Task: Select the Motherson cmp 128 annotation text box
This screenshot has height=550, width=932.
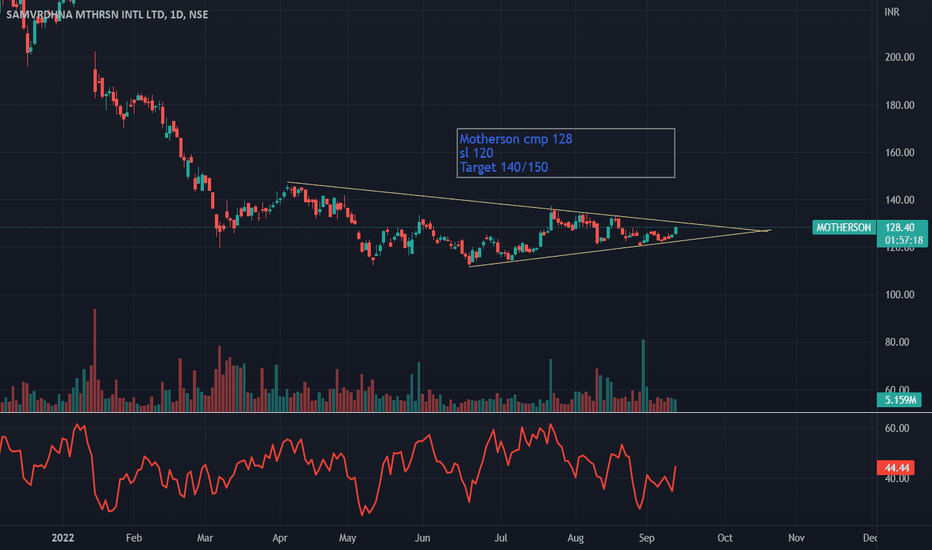Action: click(x=566, y=153)
